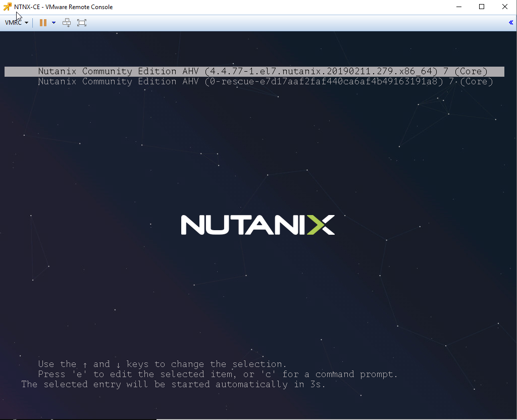The height and width of the screenshot is (420, 517).
Task: Enter full screen mode
Action: (82, 23)
